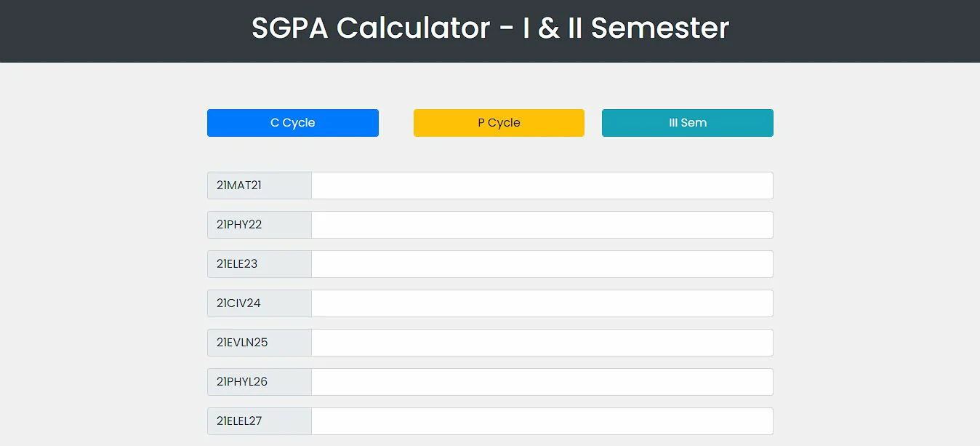
Task: Select the C Cycle button
Action: (x=292, y=123)
